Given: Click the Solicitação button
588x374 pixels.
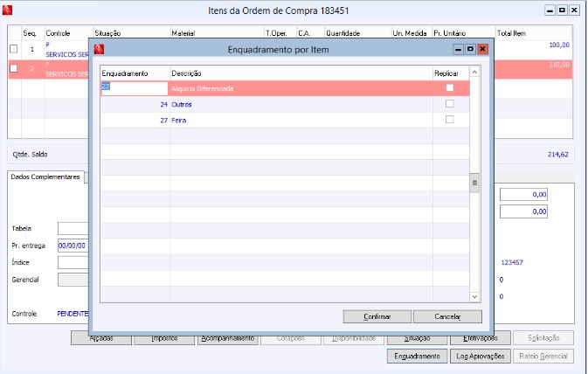Looking at the screenshot, I should [543, 338].
